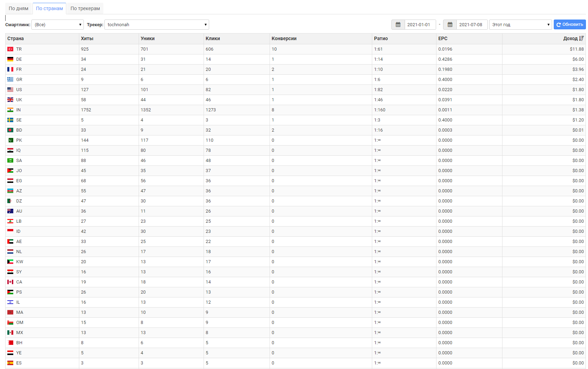The image size is (588, 369).
Task: Click the Saudi Arabia flag in SA row
Action: click(x=10, y=161)
